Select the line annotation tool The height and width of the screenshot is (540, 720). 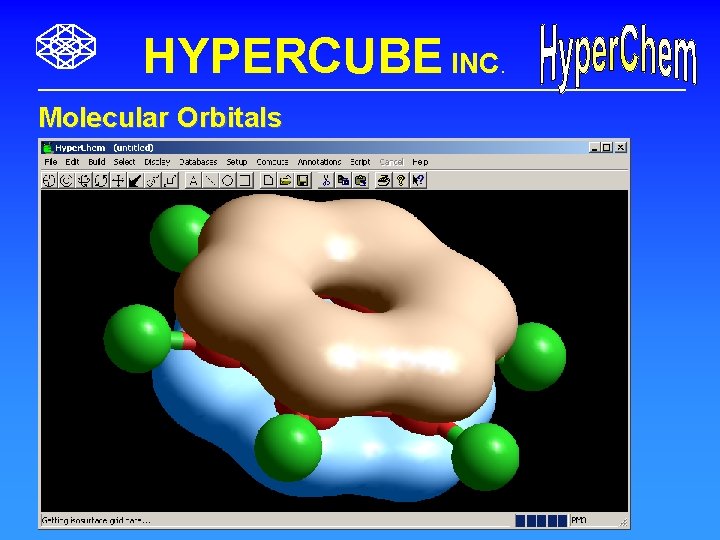210,180
